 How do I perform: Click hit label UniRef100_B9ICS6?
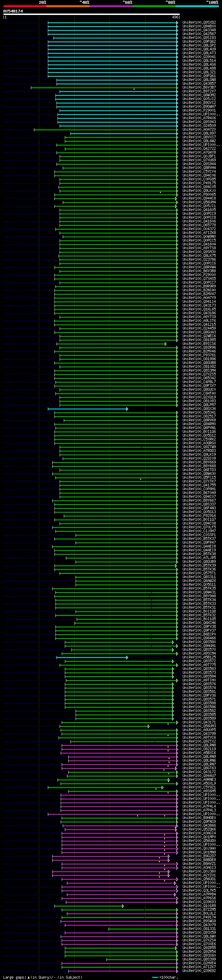[199, 343]
